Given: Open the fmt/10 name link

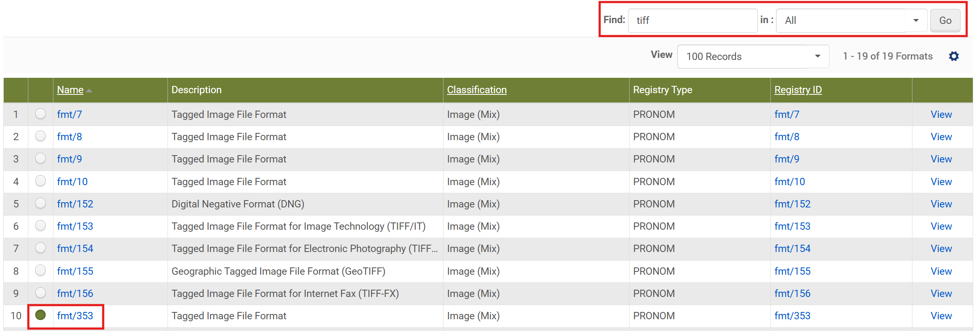Looking at the screenshot, I should [x=72, y=182].
